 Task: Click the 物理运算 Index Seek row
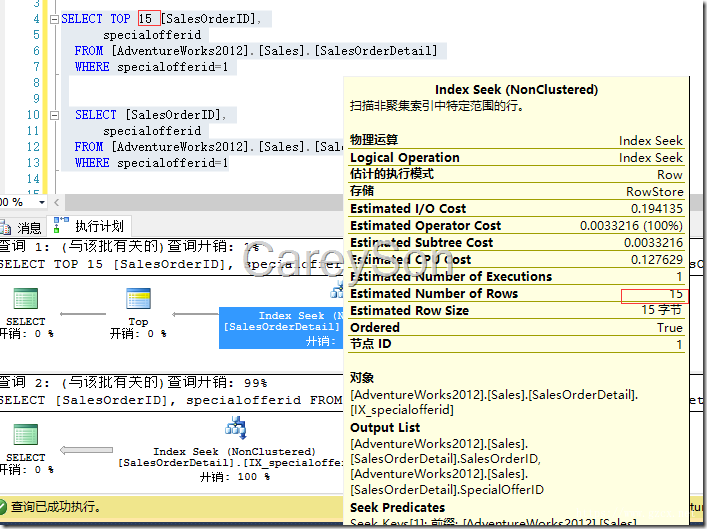(x=517, y=140)
